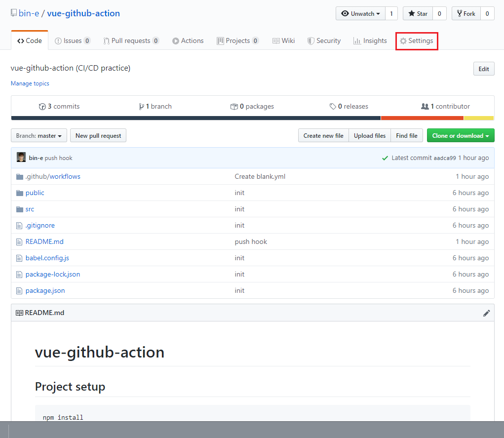The image size is (504, 438).
Task: Click the book icon in README.md header
Action: (19, 313)
